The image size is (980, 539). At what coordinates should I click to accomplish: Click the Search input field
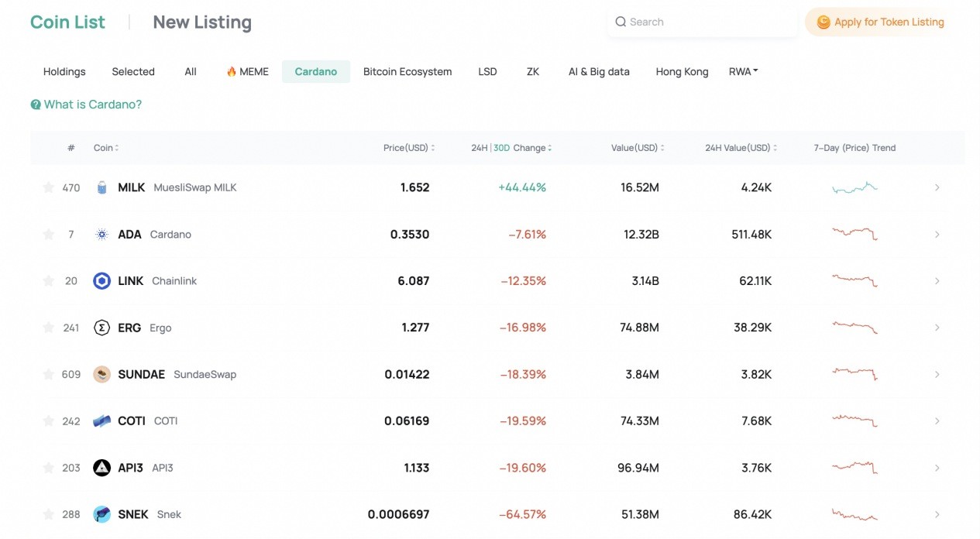click(703, 22)
